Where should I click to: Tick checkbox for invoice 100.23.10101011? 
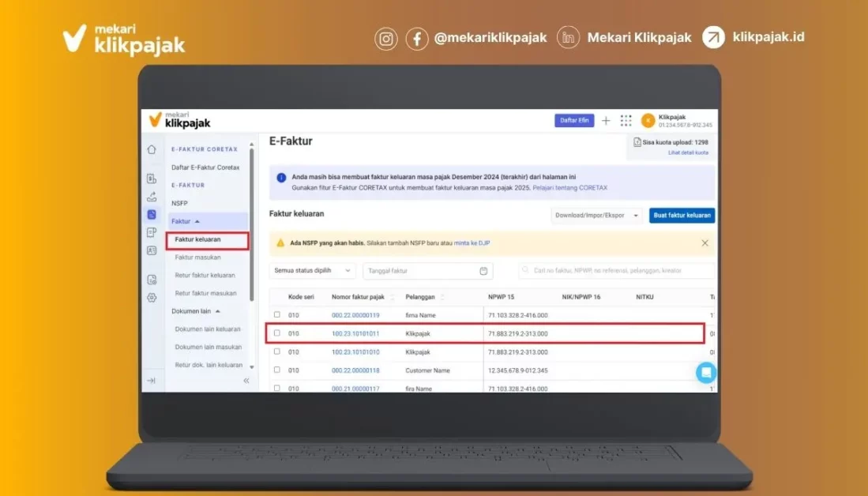pos(276,333)
